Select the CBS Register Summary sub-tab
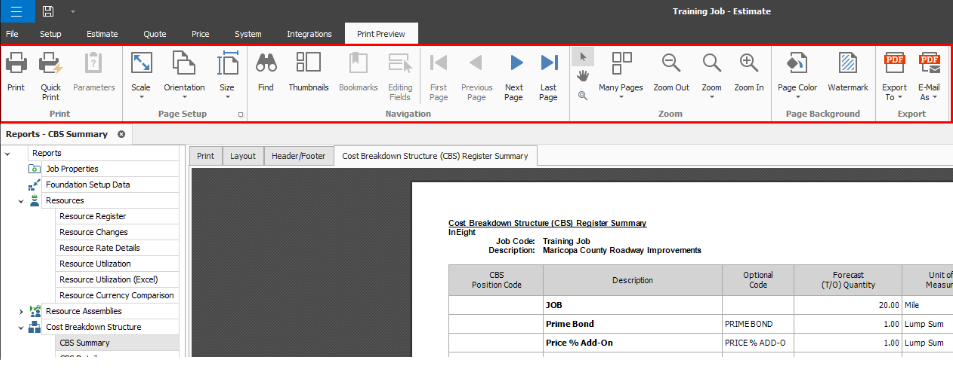Image resolution: width=953 pixels, height=374 pixels. pyautogui.click(x=435, y=156)
